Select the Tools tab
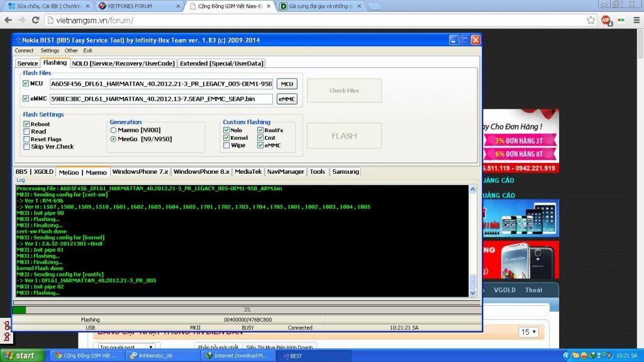 point(318,171)
